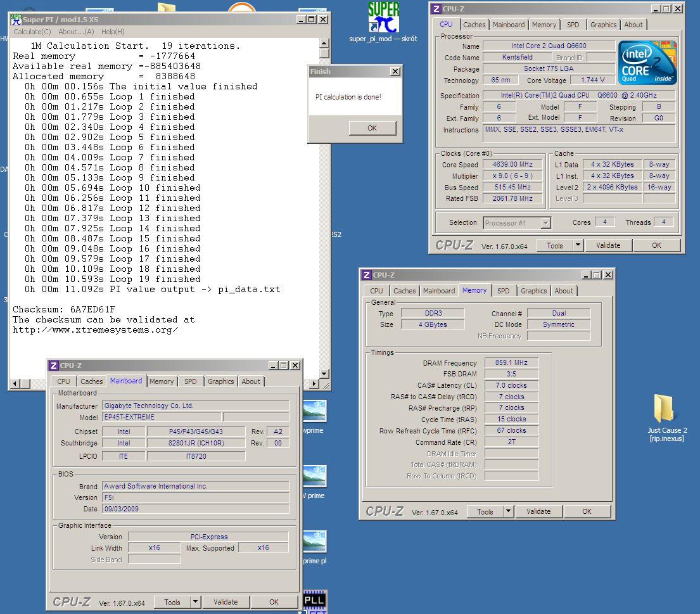This screenshot has height=614, width=700.
Task: Click Validate in Memory CPU-Z window
Action: pos(538,511)
